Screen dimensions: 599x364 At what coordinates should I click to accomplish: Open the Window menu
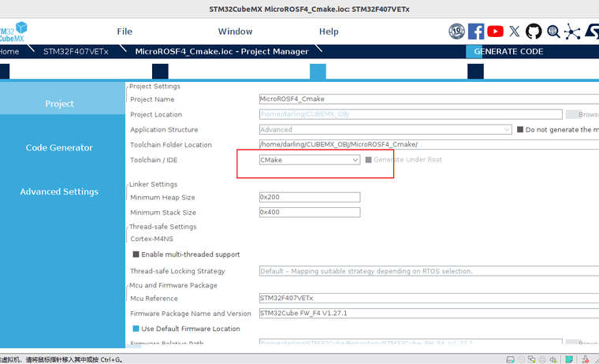(x=235, y=32)
